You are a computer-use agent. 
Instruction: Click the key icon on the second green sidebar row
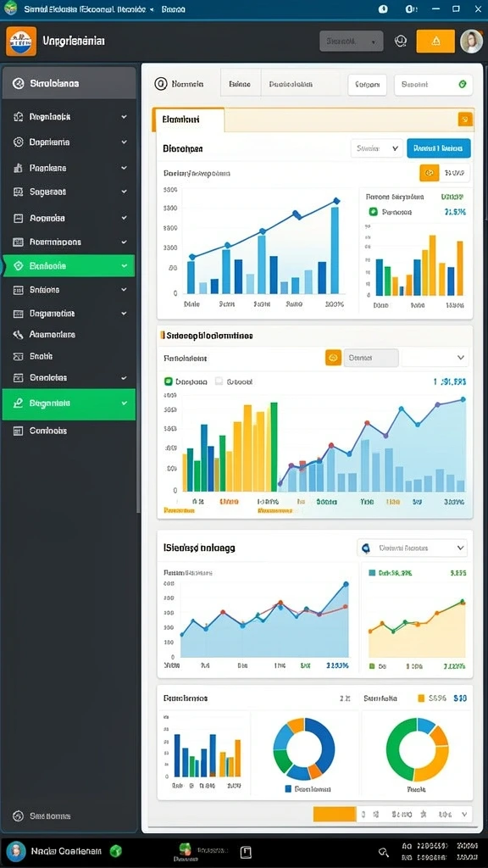(19, 403)
